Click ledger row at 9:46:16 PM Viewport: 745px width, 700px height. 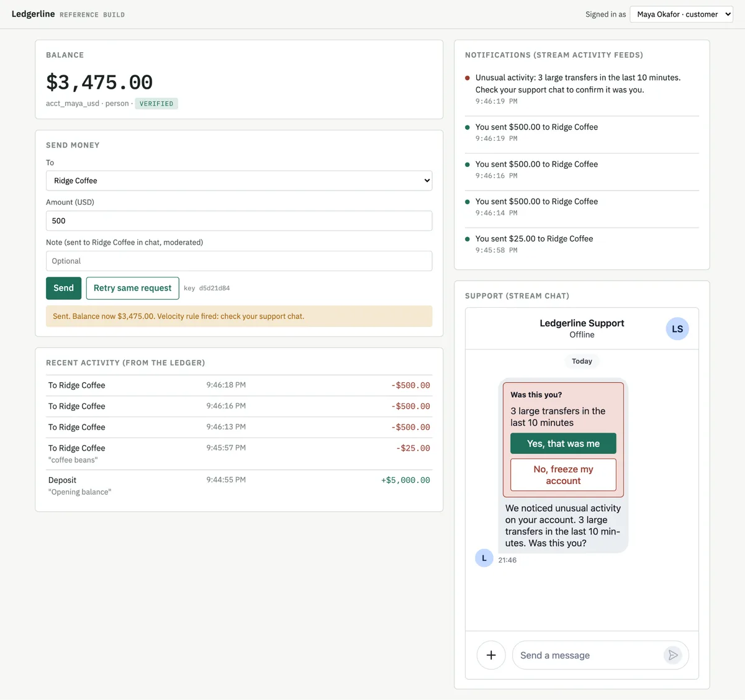click(x=239, y=406)
